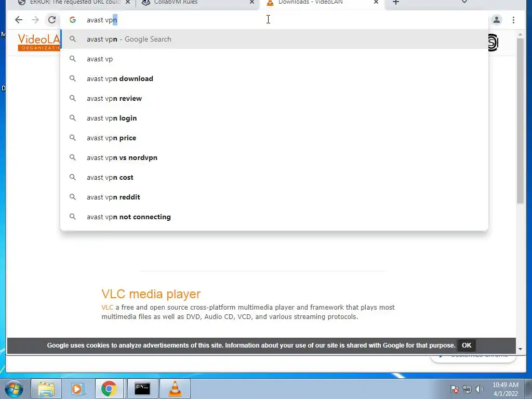The width and height of the screenshot is (532, 399).
Task: Open the VLC media player heading link
Action: click(151, 294)
